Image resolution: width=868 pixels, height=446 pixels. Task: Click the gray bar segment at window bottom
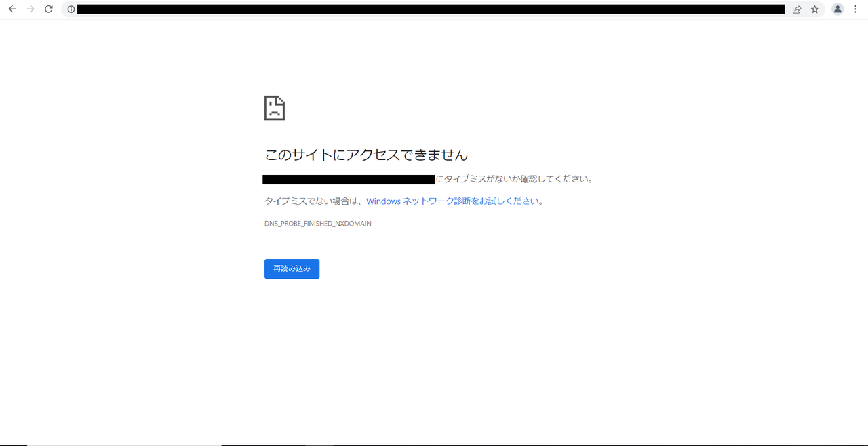point(124,444)
